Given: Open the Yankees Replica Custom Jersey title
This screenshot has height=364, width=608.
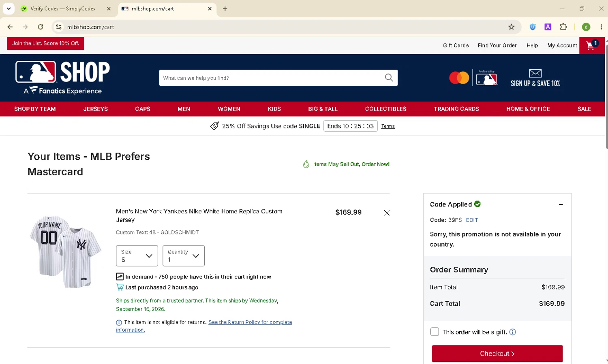Looking at the screenshot, I should point(199,215).
